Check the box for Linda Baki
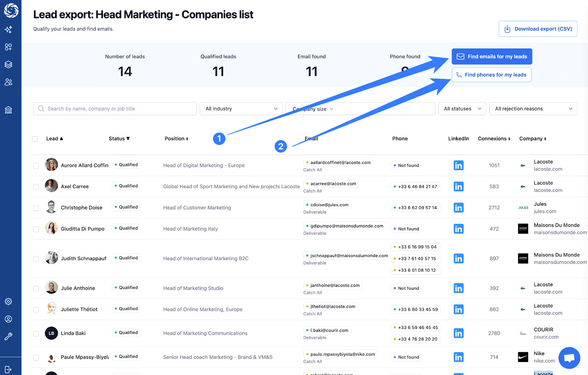The image size is (588, 375). pos(36,333)
